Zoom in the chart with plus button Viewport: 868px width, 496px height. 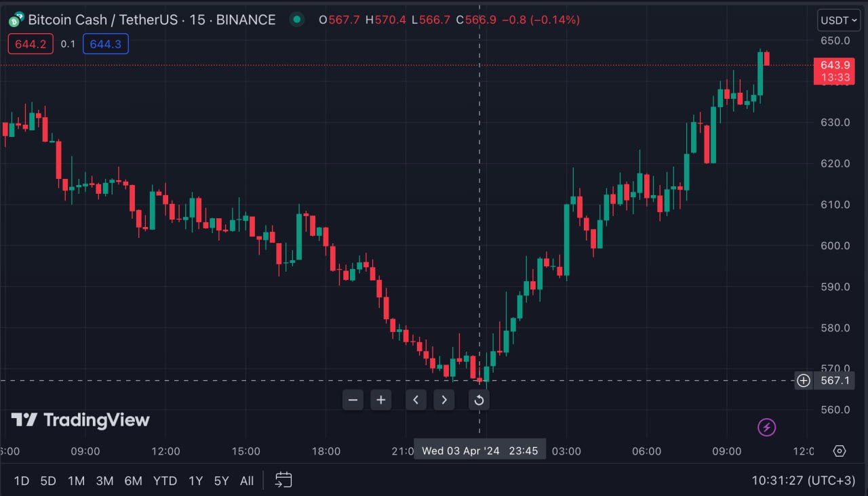pos(381,400)
